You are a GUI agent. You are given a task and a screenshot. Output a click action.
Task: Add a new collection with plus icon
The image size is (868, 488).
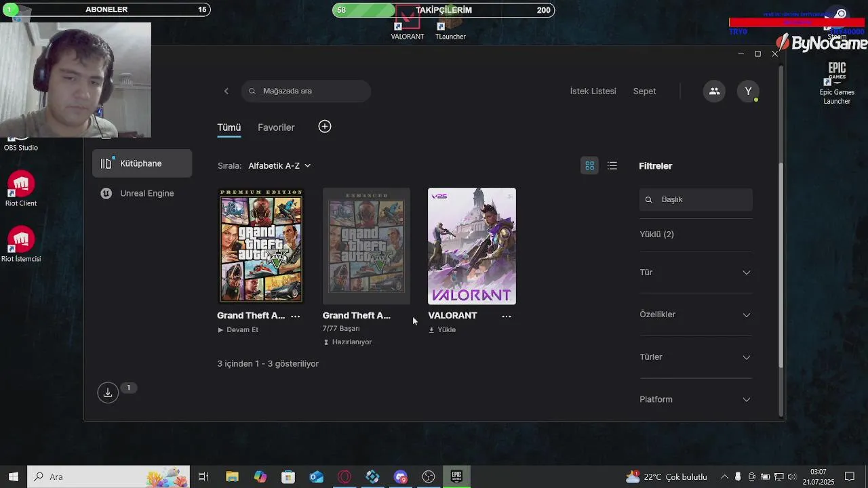tap(325, 127)
